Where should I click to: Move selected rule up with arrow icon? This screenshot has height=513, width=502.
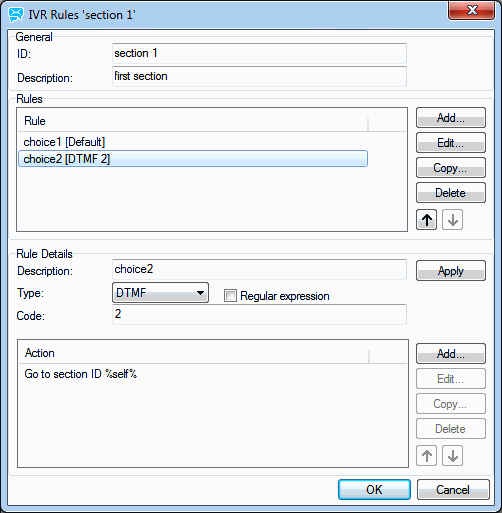(426, 220)
